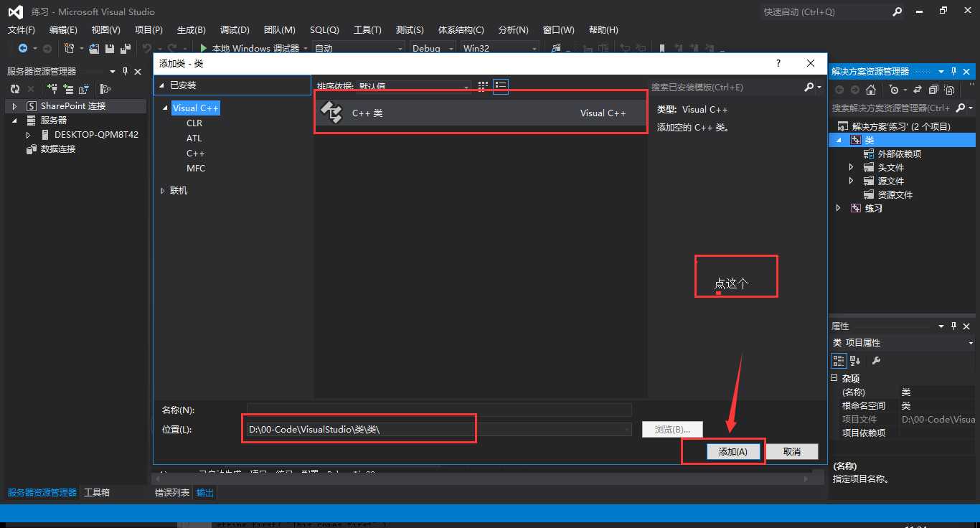Click the Navigate Backward arrow in toolbar
This screenshot has height=528, width=980.
click(23, 48)
